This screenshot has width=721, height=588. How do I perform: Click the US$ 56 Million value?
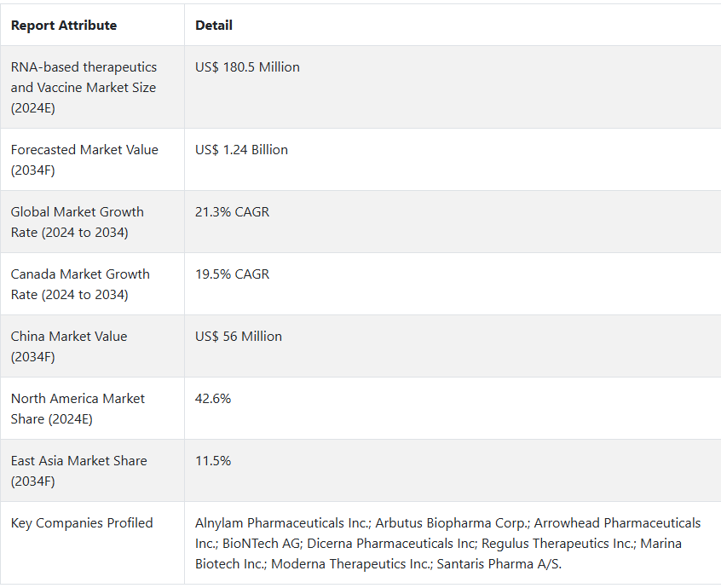239,337
